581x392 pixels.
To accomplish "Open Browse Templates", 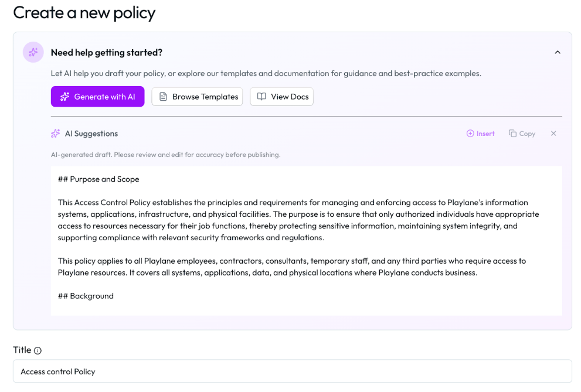I will [x=198, y=97].
